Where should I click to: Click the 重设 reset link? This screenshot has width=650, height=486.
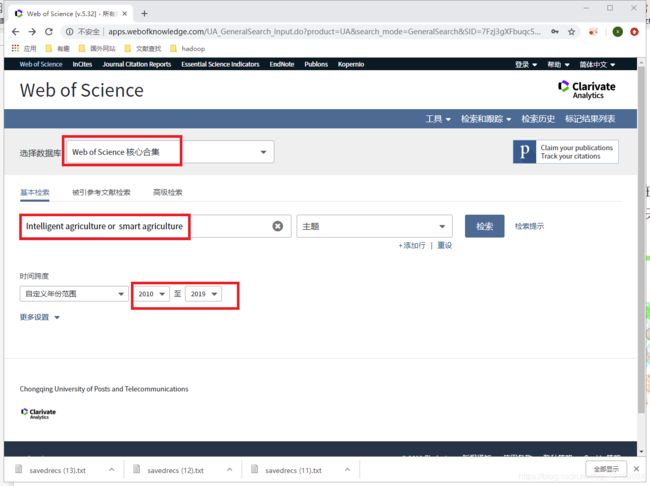444,245
